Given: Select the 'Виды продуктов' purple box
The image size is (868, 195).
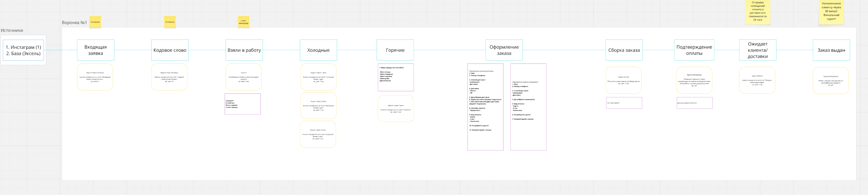Looking at the screenshot, I should [396, 77].
